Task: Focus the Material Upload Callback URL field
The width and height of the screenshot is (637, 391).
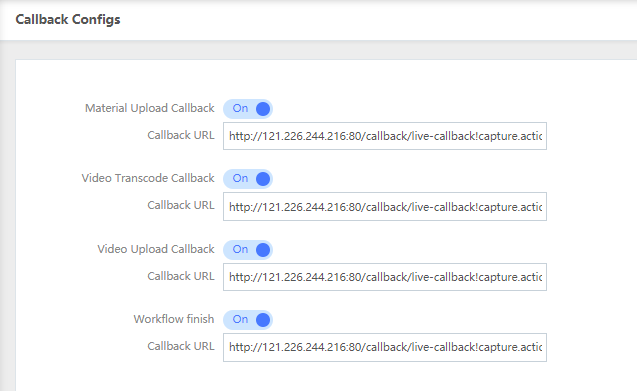Action: tap(385, 136)
